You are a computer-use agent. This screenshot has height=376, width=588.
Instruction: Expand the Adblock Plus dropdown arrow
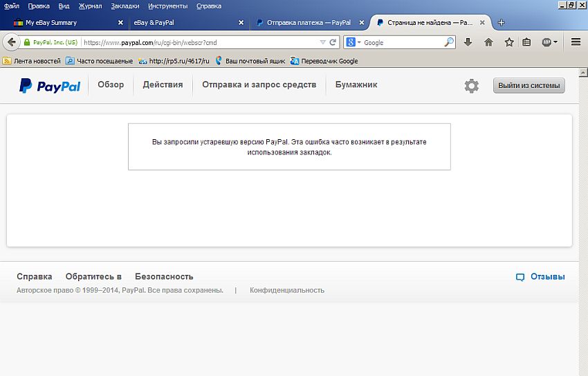[x=555, y=42]
